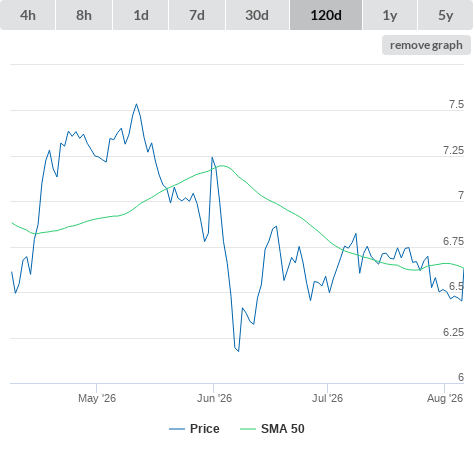Viewport: 474px width, 455px height.
Task: Open the 7d chart range
Action: [197, 15]
